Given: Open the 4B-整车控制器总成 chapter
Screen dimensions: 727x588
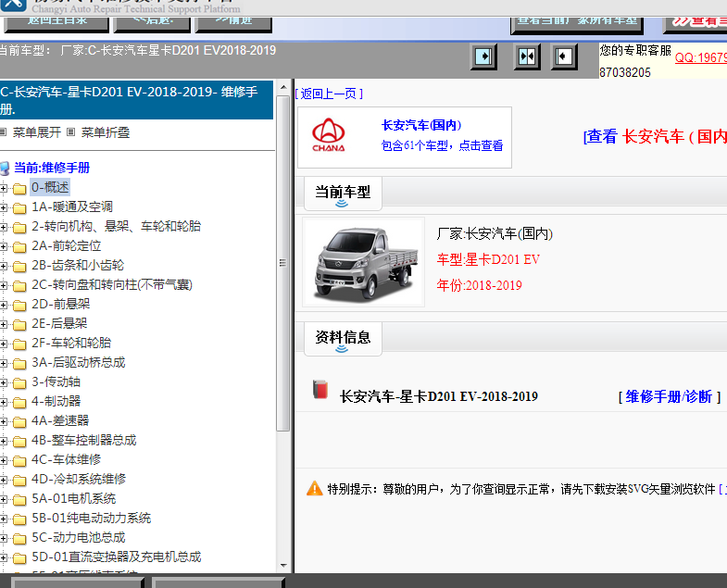Looking at the screenshot, I should tap(84, 441).
